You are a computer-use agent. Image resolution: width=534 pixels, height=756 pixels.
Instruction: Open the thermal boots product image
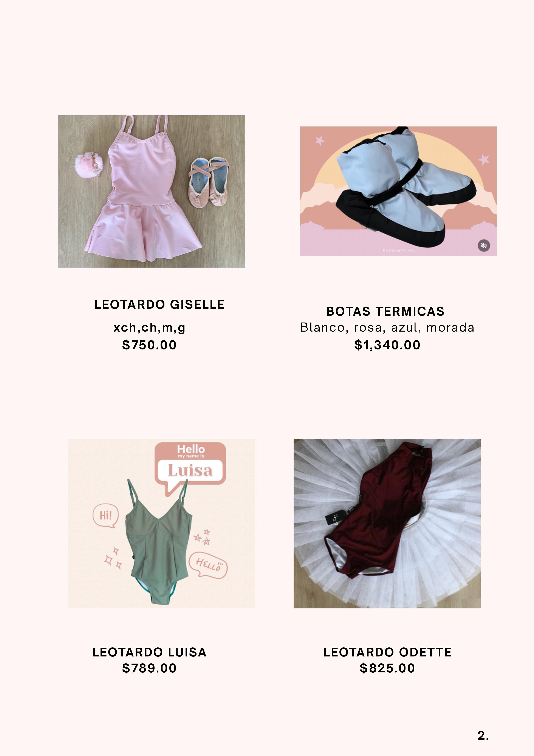pos(398,191)
